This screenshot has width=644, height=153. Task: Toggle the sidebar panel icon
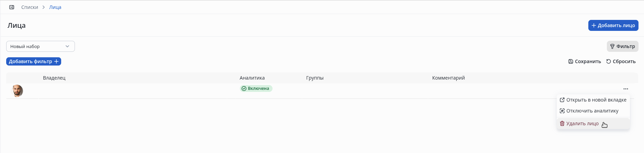(x=12, y=7)
